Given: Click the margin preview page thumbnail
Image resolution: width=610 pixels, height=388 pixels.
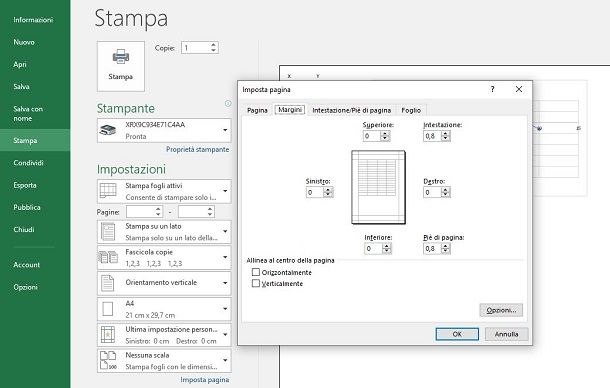Looking at the screenshot, I should click(378, 187).
